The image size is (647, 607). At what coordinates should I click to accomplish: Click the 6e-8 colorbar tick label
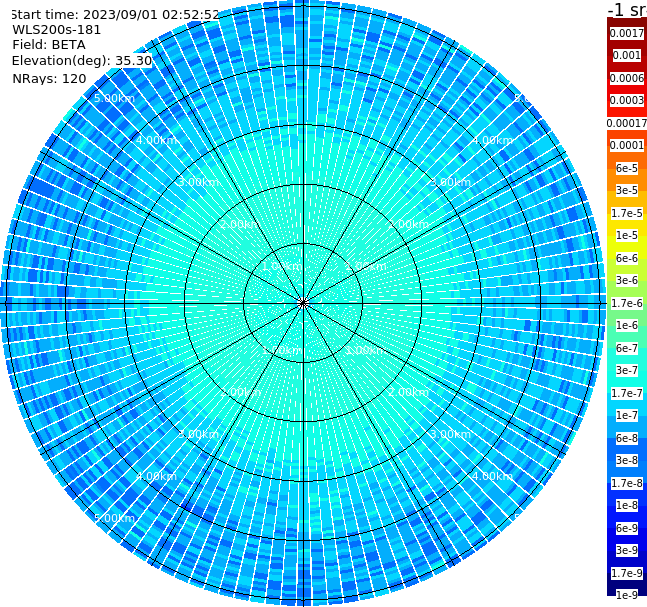(627, 438)
